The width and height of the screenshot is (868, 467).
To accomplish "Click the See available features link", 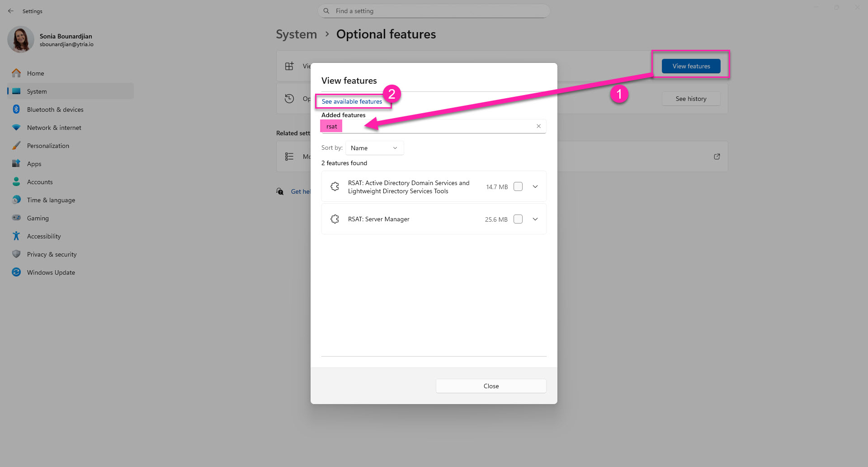I will [x=352, y=101].
